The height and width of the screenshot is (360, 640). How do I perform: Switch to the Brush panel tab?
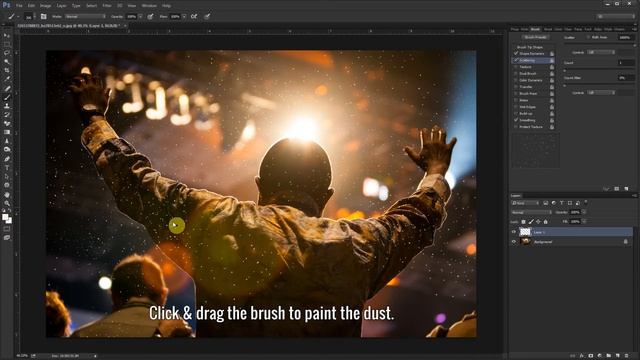pyautogui.click(x=535, y=29)
